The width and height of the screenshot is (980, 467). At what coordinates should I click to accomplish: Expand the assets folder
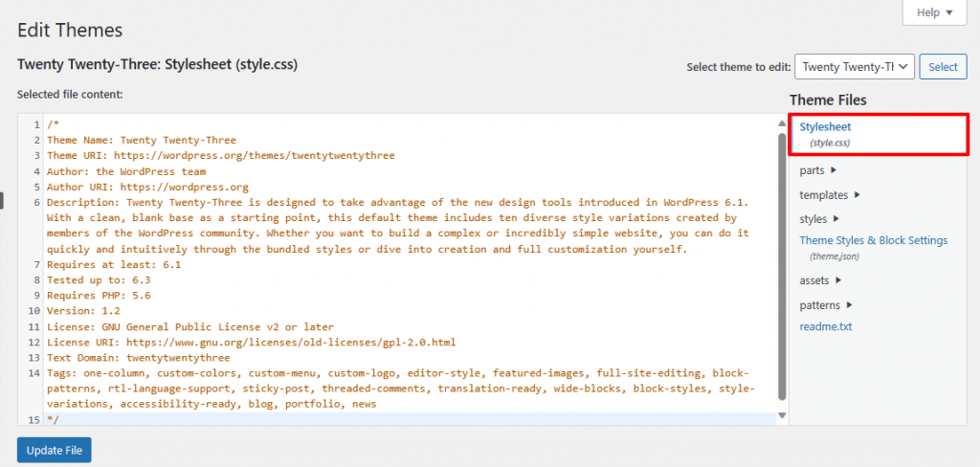click(x=820, y=280)
